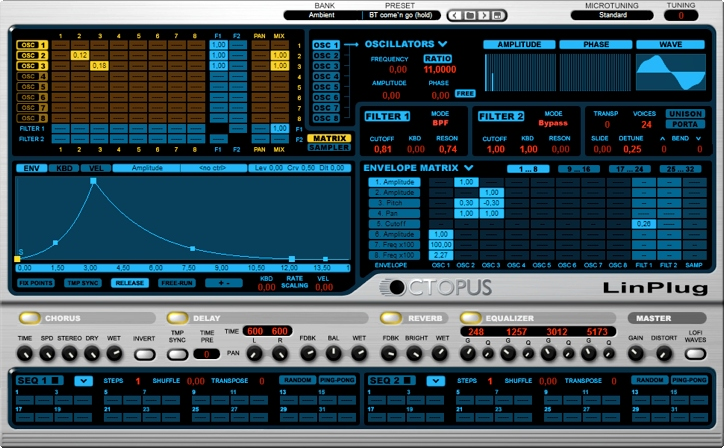724x448 pixels.
Task: Click the Delay WET knob
Action: click(x=359, y=354)
